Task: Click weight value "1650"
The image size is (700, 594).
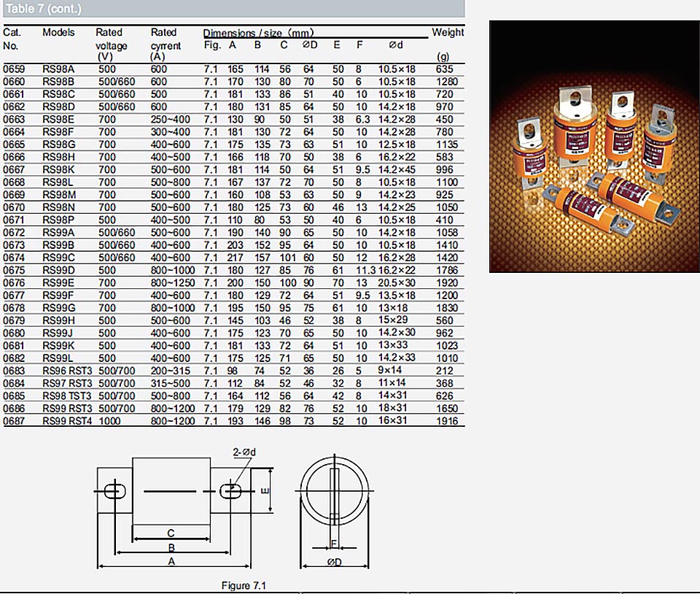Action: (x=447, y=408)
